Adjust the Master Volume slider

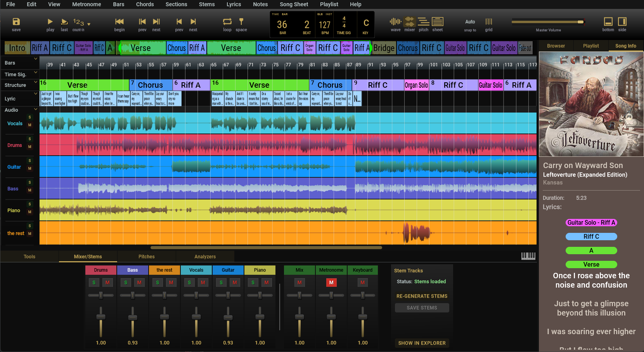(548, 22)
